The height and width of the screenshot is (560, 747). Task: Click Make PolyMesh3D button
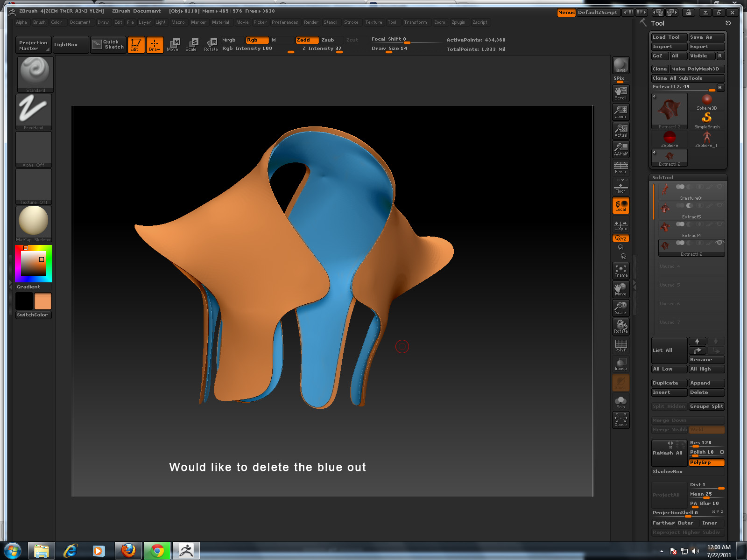click(697, 69)
